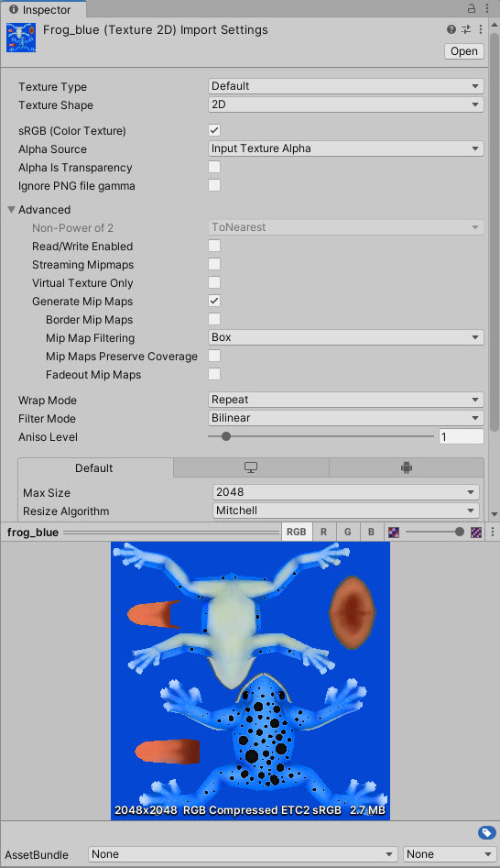Open the preview panel kebab menu

493,532
